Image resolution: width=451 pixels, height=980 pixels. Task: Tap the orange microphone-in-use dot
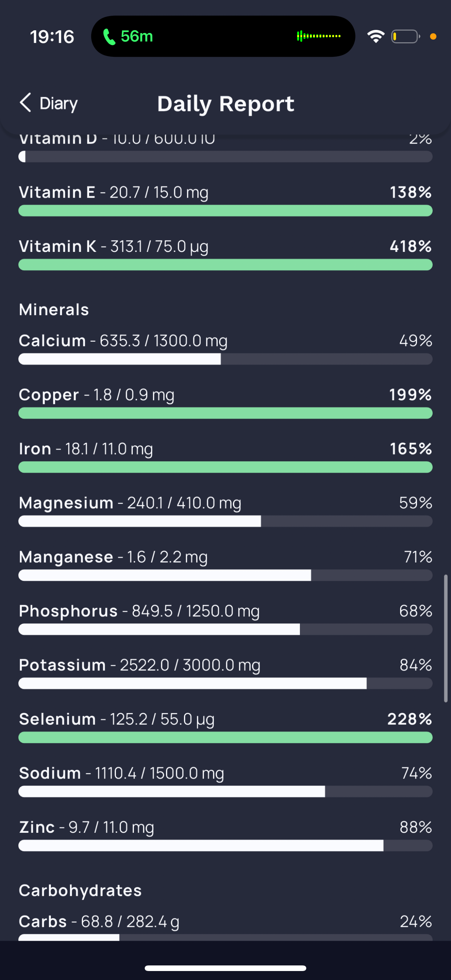433,37
